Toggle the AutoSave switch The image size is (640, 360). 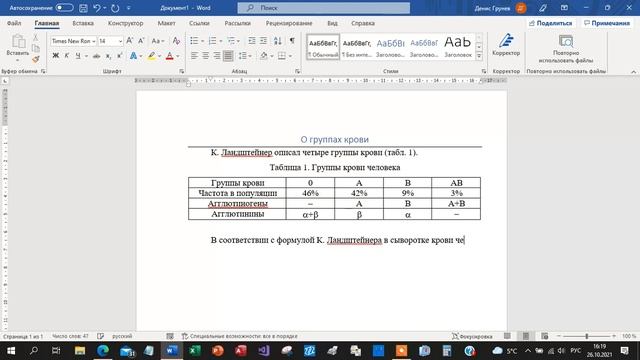pyautogui.click(x=64, y=7)
